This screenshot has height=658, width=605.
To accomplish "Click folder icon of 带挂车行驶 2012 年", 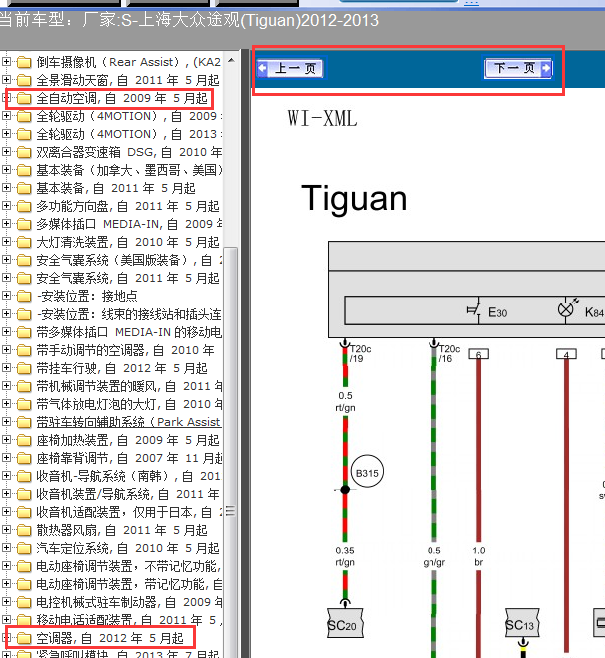I will (24, 368).
